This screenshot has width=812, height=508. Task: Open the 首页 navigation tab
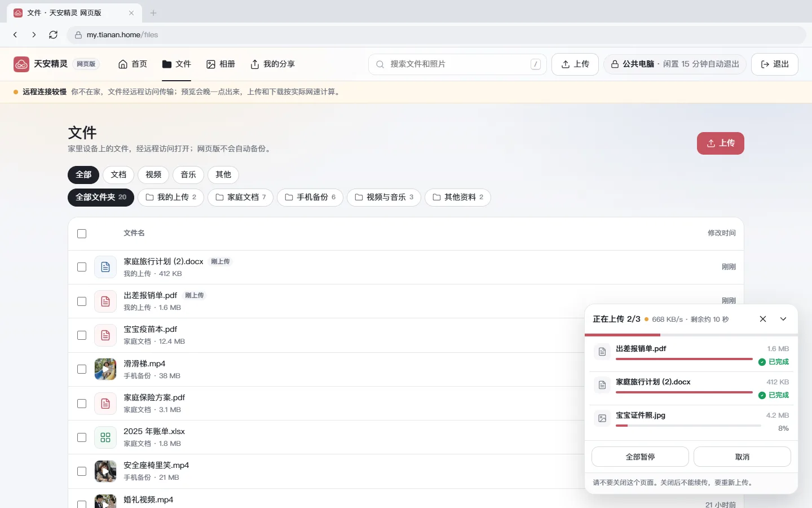coord(133,64)
